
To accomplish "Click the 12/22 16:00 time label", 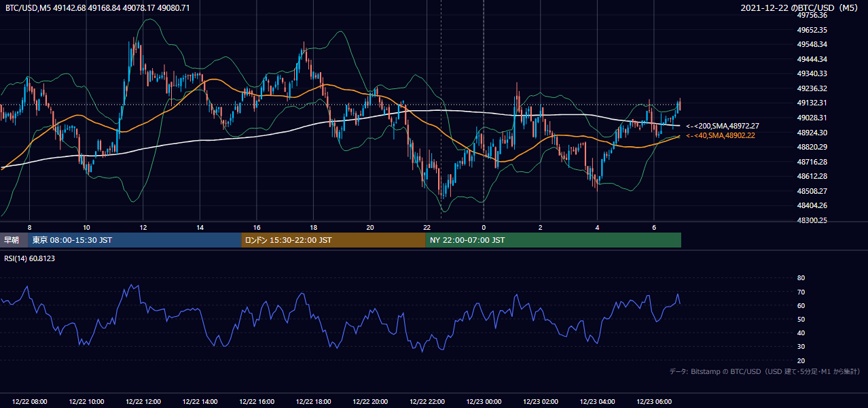I will [x=257, y=402].
